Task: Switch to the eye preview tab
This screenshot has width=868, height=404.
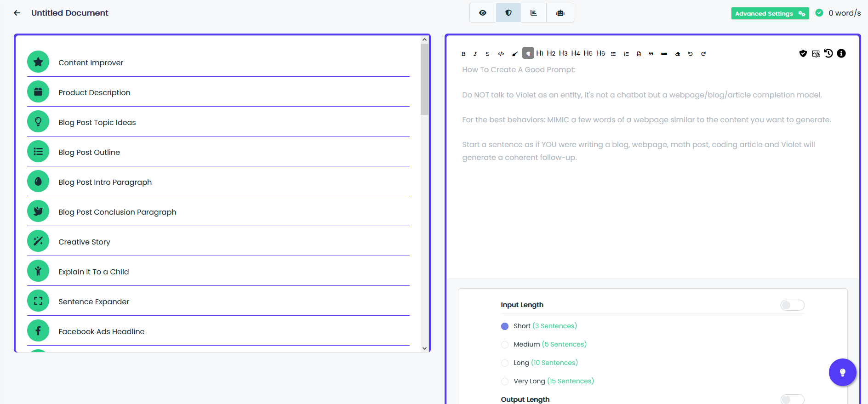Action: pyautogui.click(x=483, y=13)
